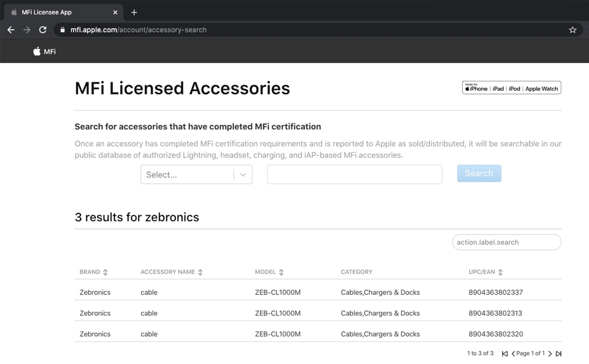
Task: Go to first page of results
Action: tap(505, 354)
